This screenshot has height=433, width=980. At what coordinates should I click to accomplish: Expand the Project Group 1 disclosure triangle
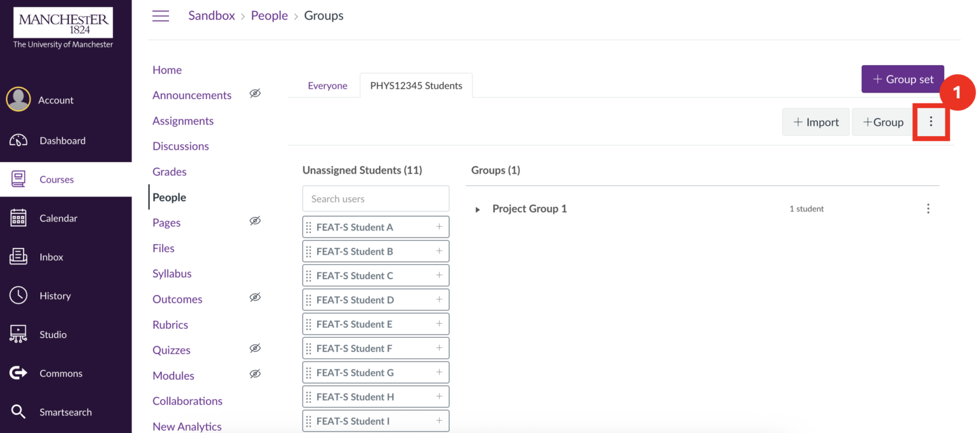click(x=477, y=209)
